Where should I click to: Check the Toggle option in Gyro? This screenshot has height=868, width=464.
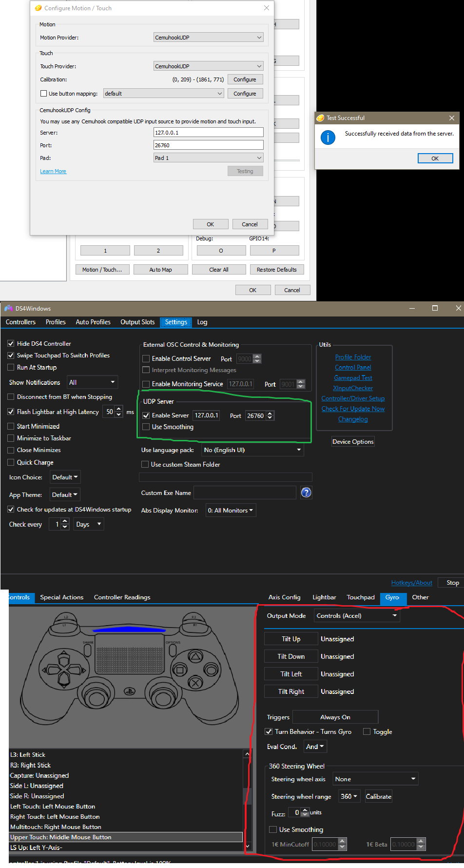(x=367, y=731)
